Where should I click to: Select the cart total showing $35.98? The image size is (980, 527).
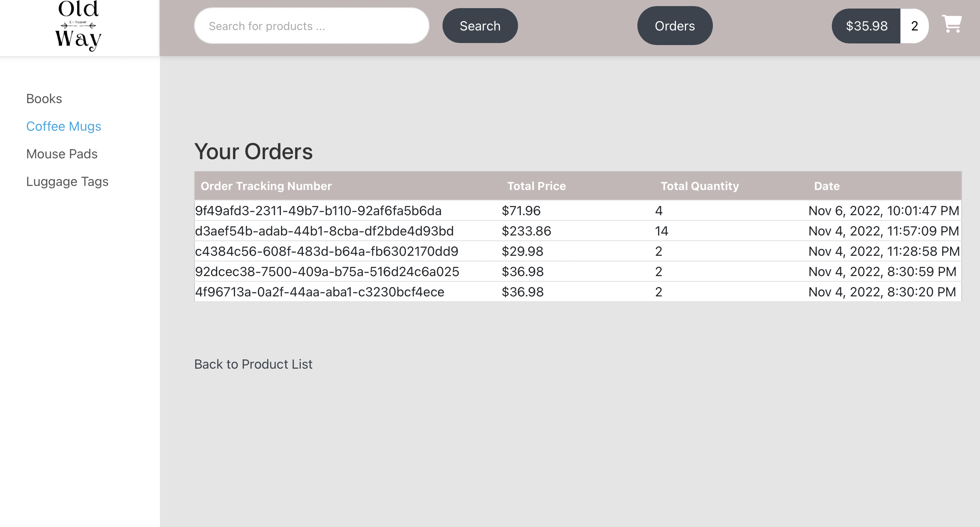(866, 25)
